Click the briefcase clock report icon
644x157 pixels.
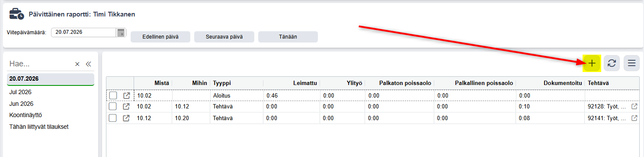(x=16, y=14)
